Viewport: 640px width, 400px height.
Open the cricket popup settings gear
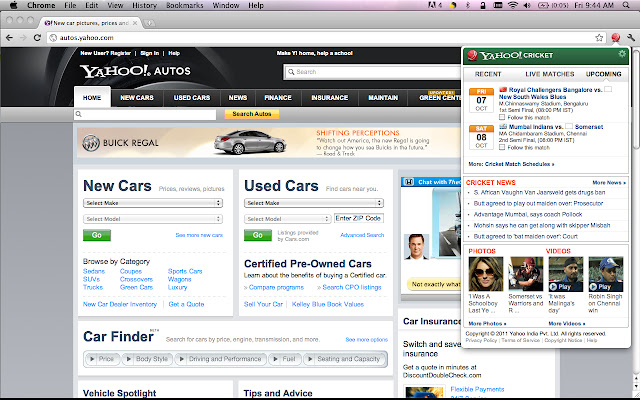621,54
